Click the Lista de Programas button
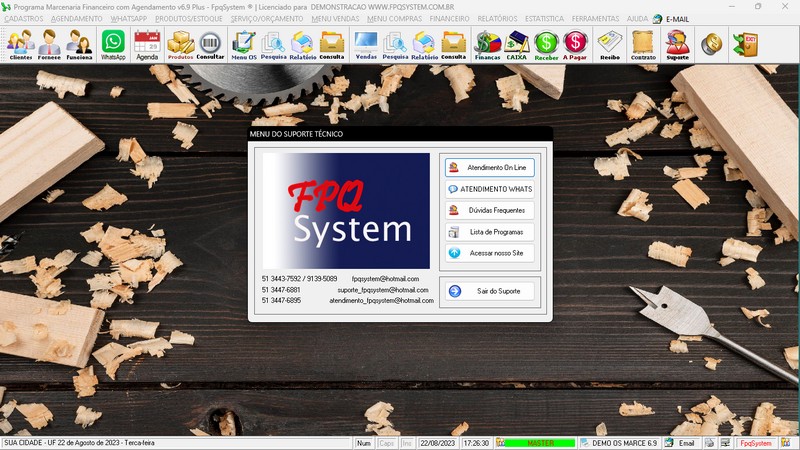 point(490,232)
